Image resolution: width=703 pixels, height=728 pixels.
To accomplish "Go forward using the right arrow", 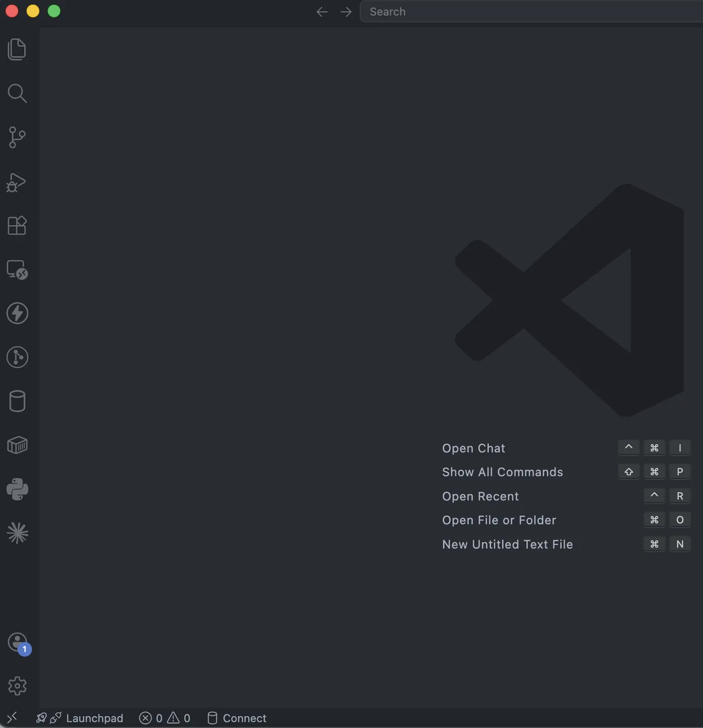I will click(x=346, y=12).
